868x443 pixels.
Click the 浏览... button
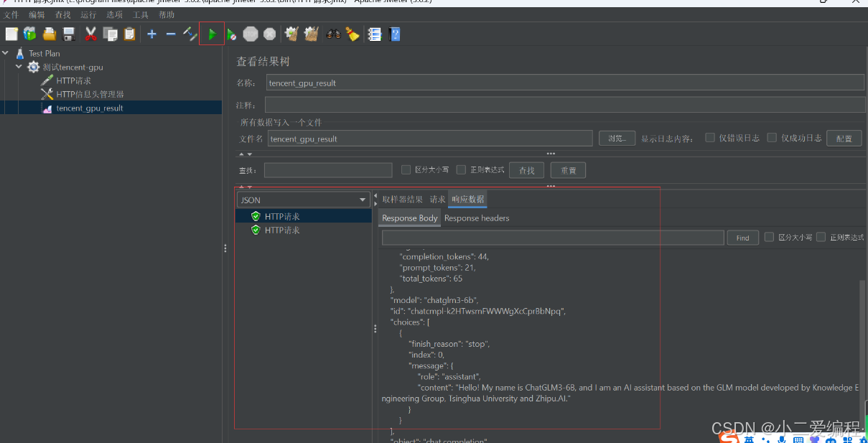(617, 139)
